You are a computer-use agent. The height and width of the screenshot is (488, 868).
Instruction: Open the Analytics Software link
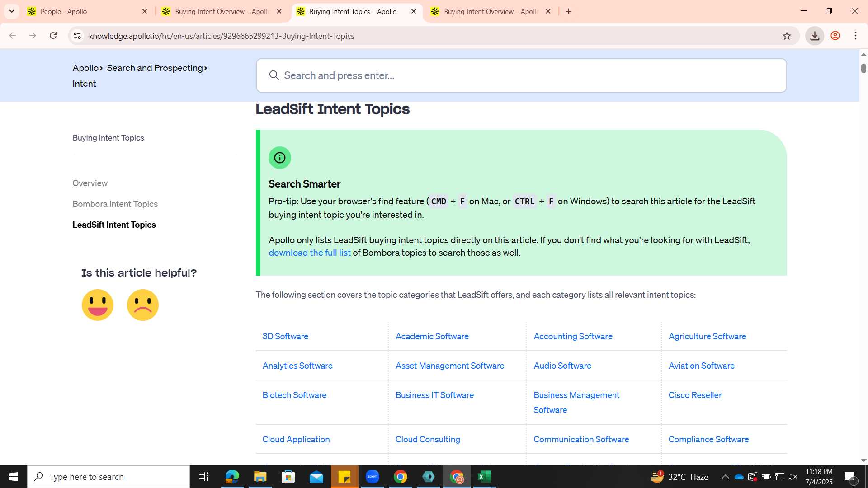[297, 366]
